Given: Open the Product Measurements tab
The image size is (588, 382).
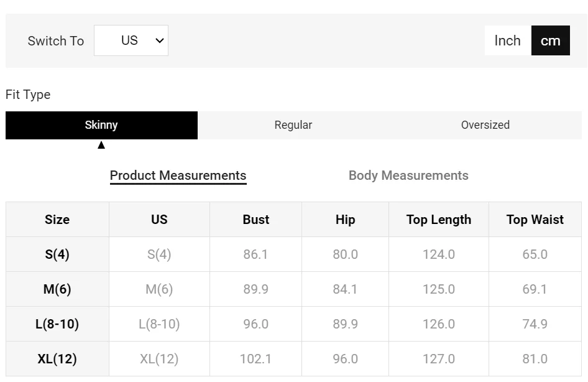Looking at the screenshot, I should tap(178, 175).
